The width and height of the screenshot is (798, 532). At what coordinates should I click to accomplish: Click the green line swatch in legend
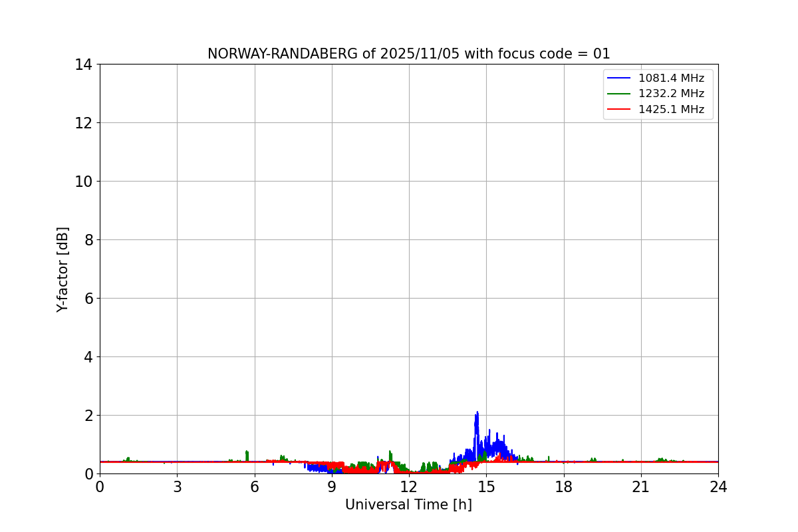(x=619, y=94)
